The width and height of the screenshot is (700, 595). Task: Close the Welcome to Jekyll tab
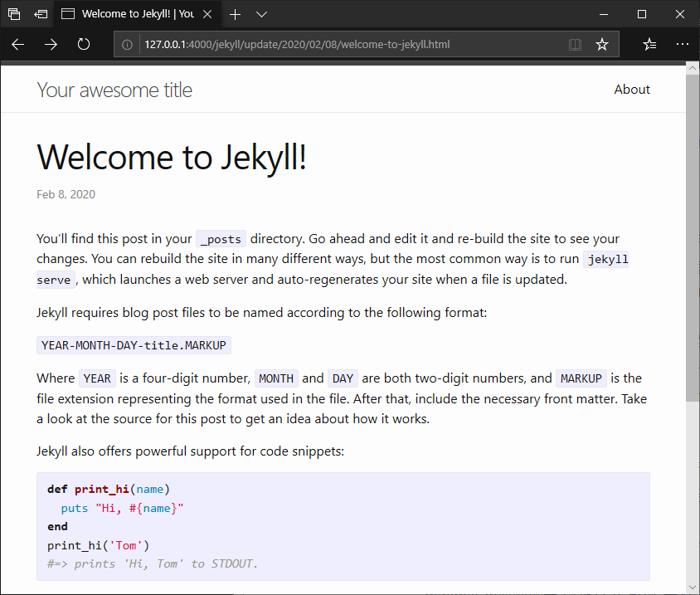tap(207, 14)
